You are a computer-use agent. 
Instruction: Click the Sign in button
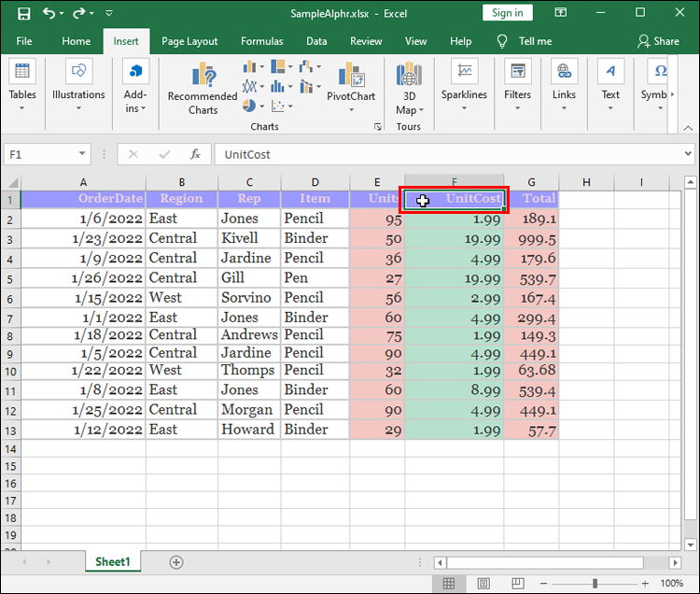[507, 13]
